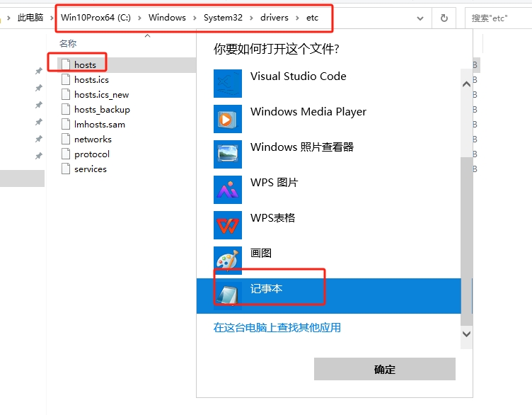This screenshot has height=415, width=532.
Task: Select the services file name
Action: pyautogui.click(x=91, y=169)
